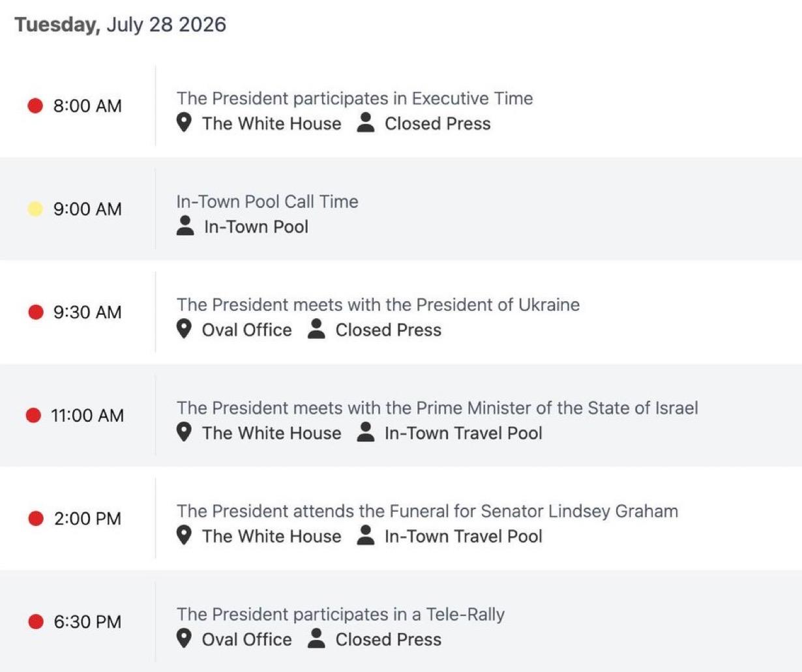
Task: Click the red dot beside 8:00 AM
Action: (x=35, y=106)
